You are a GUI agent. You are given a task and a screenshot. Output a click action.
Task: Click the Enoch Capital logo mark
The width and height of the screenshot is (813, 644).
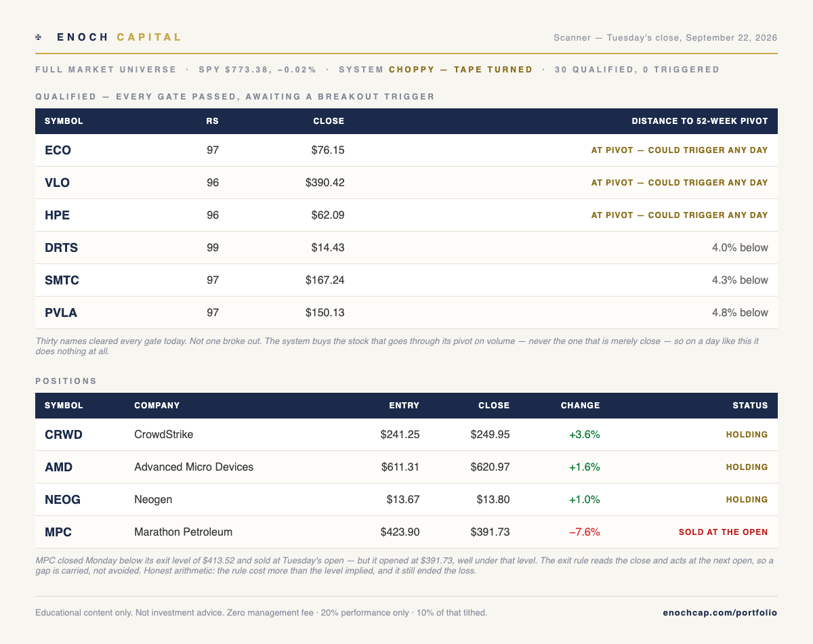point(39,37)
